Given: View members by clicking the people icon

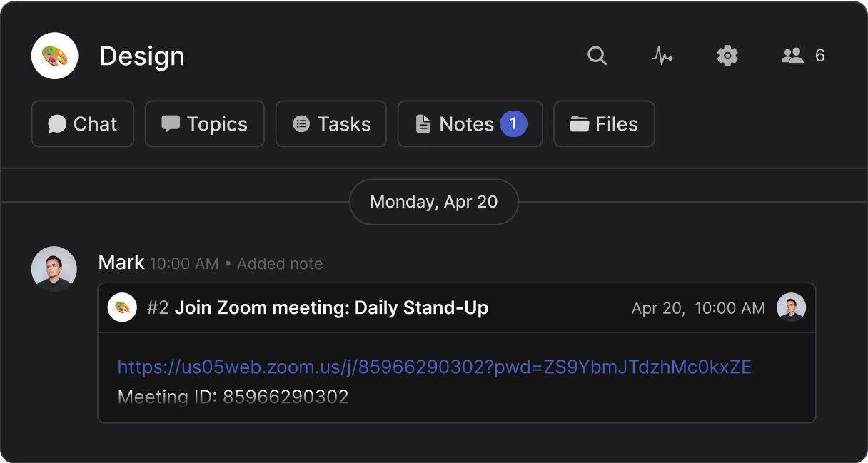Looking at the screenshot, I should pyautogui.click(x=792, y=56).
